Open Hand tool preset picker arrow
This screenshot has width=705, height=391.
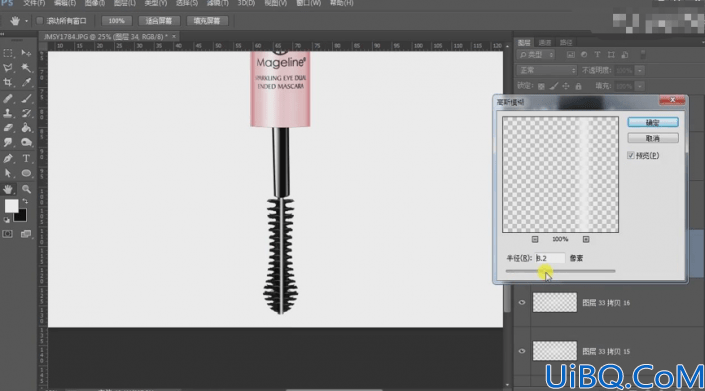(x=26, y=21)
